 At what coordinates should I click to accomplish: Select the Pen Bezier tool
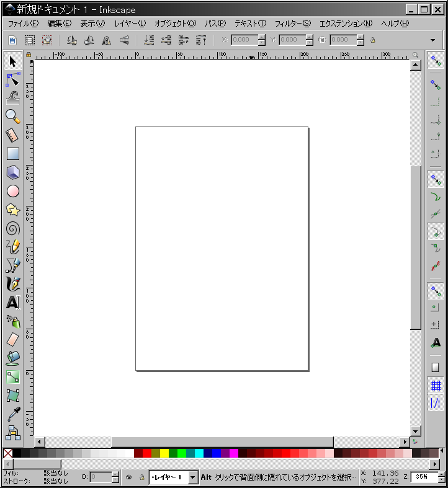tap(13, 265)
